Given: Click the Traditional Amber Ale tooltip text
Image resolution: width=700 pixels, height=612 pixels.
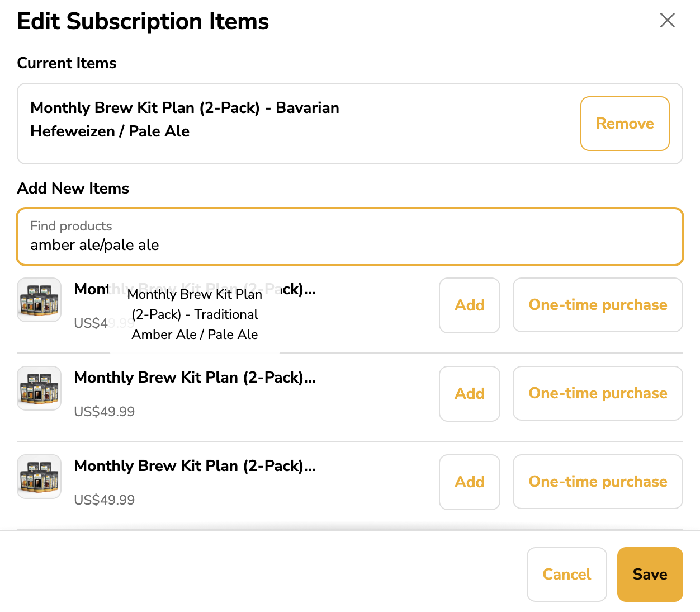Looking at the screenshot, I should point(195,314).
